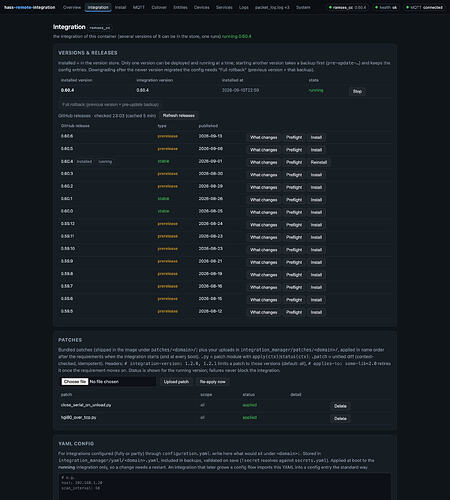This screenshot has height=500, width=450.
Task: Install release 0.60.3
Action: [316, 175]
